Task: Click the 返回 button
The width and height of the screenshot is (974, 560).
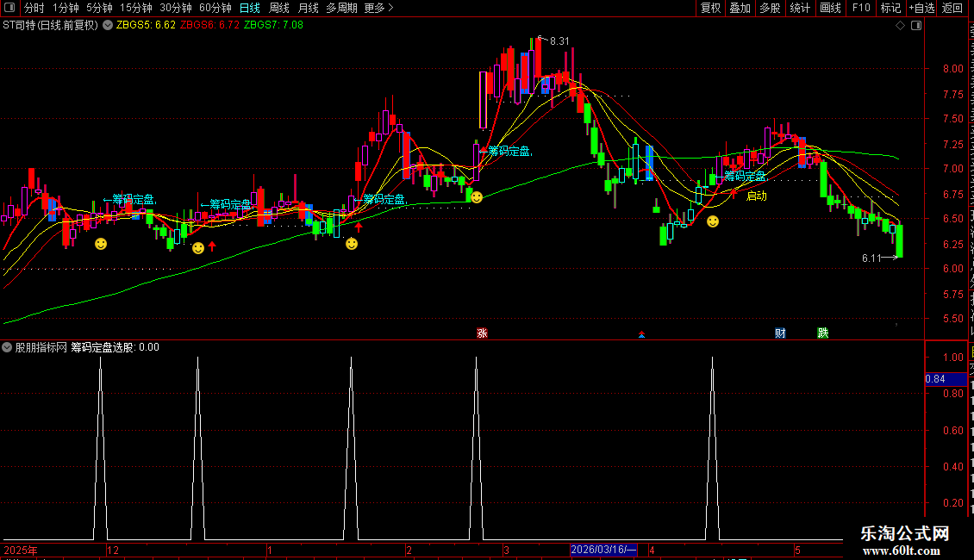Action: [952, 8]
